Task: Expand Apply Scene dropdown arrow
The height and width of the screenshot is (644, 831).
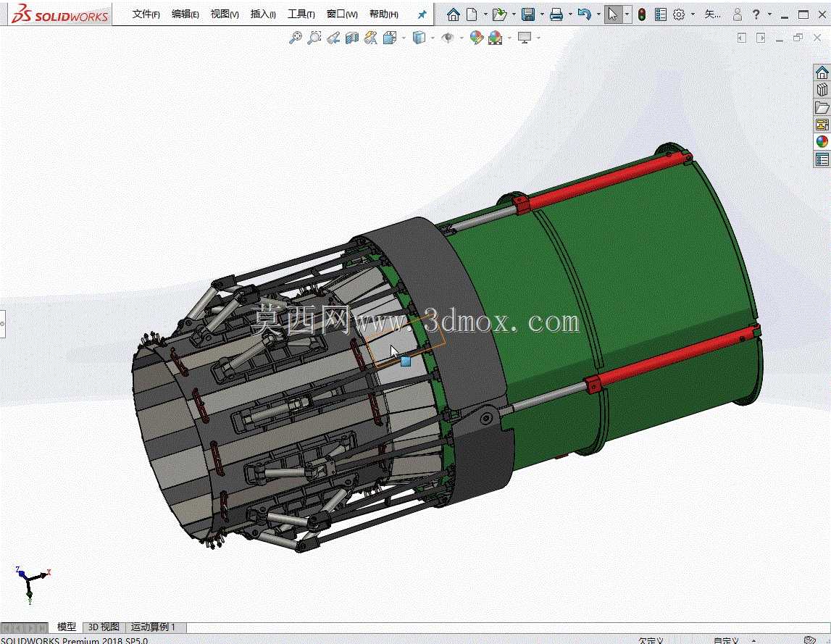Action: 509,38
